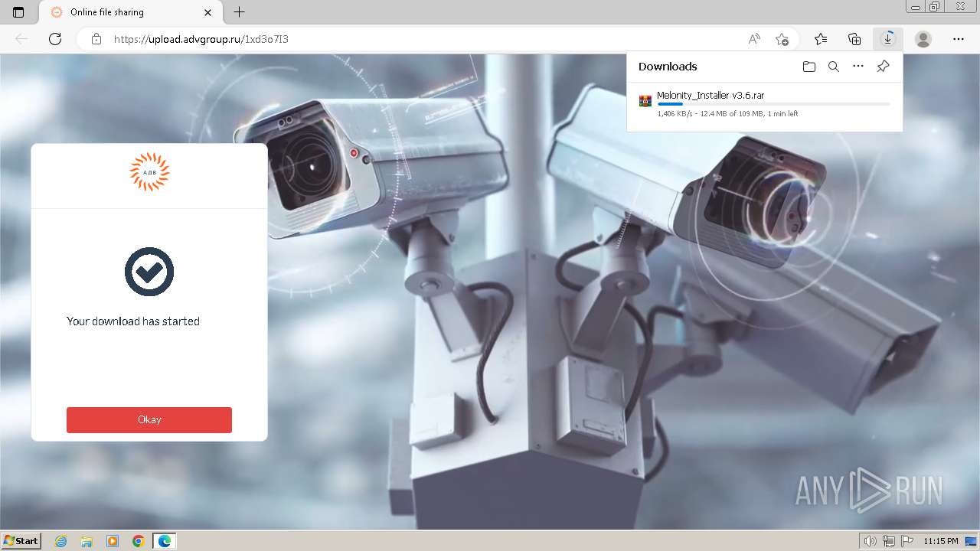Click the ADV sun logo
This screenshot has width=980, height=551.
(149, 171)
